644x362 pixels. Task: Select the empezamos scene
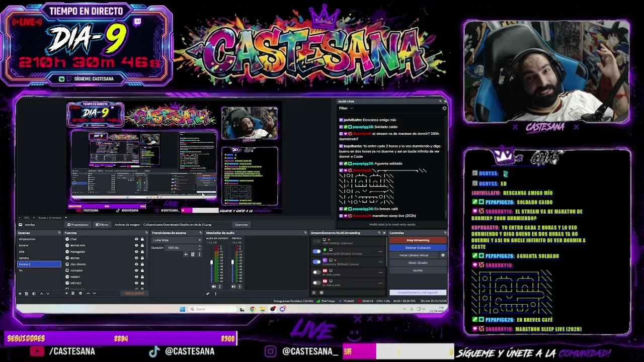click(39, 239)
